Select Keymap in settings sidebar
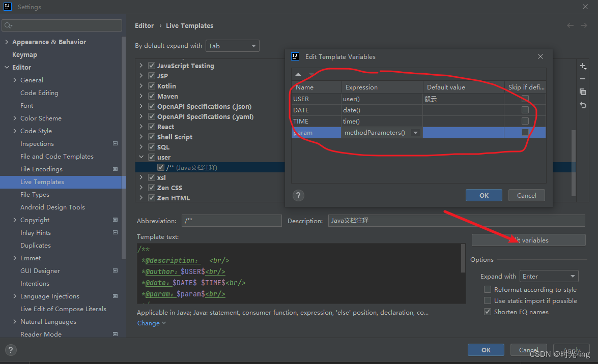Image resolution: width=598 pixels, height=364 pixels. click(x=24, y=54)
